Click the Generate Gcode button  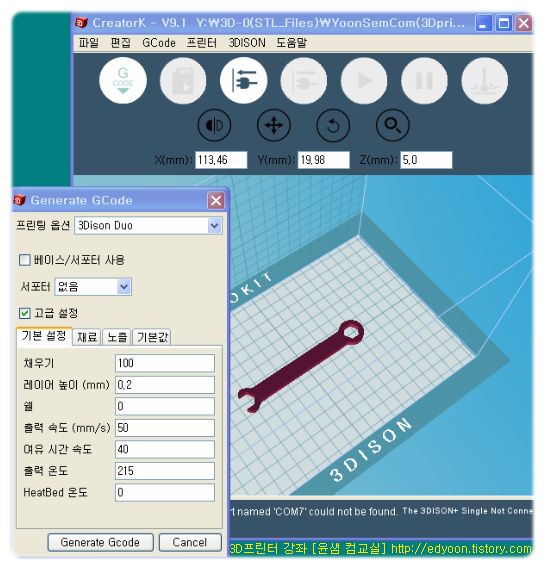pyautogui.click(x=100, y=543)
